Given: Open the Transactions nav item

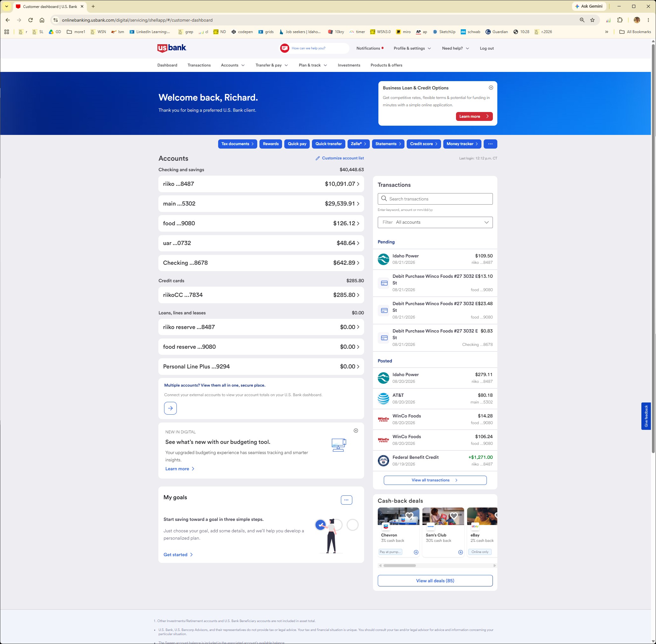Looking at the screenshot, I should [x=199, y=65].
